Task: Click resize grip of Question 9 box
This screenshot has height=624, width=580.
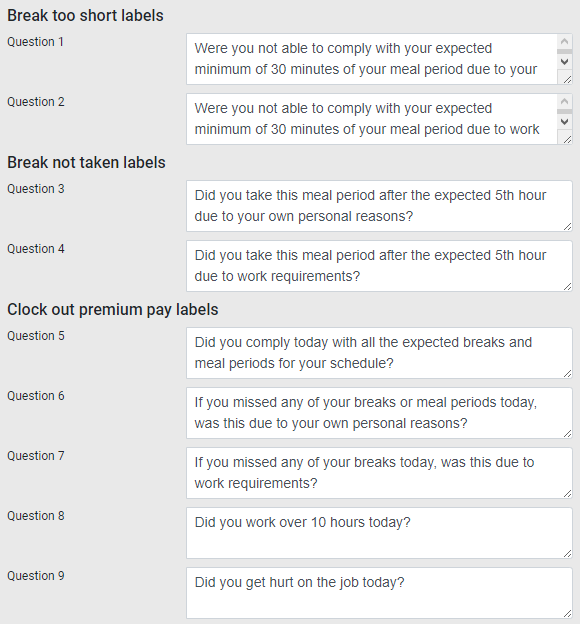Action: [567, 614]
